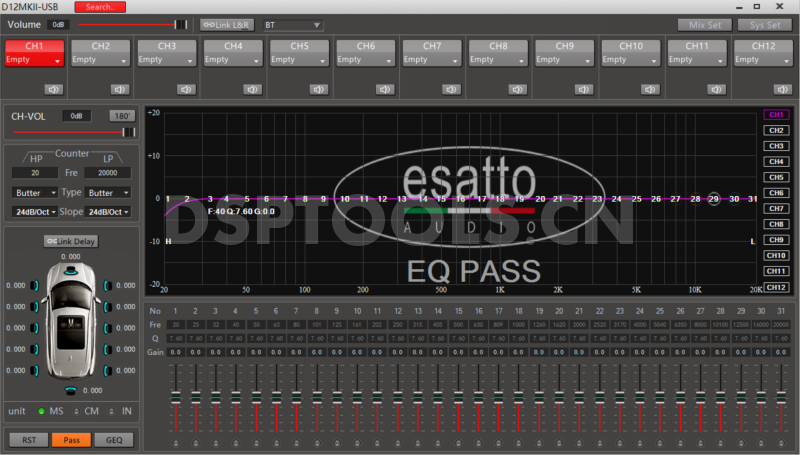Open LP filter type Butter dropdown
Screen dimensions: 800x455
pos(108,193)
